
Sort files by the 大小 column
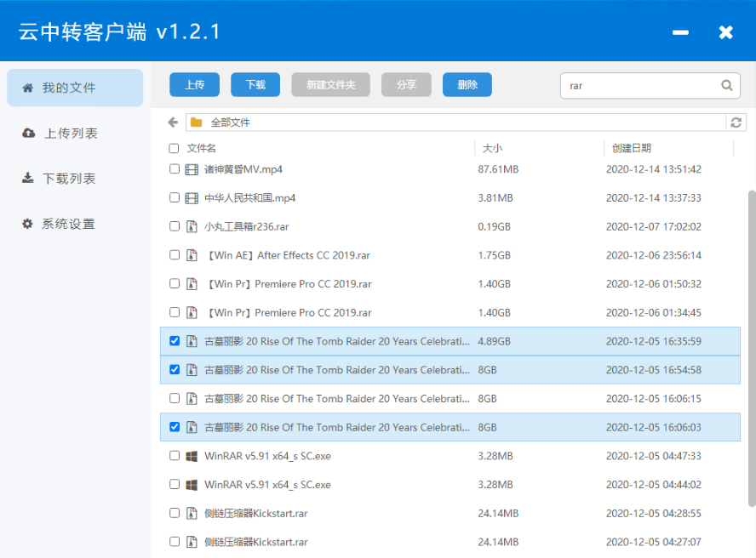coord(492,147)
